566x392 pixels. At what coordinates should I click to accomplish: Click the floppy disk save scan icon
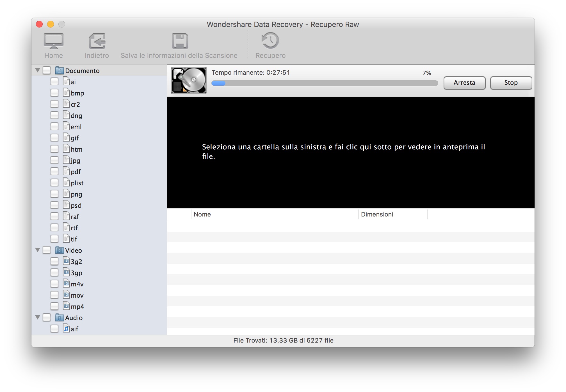tap(180, 41)
